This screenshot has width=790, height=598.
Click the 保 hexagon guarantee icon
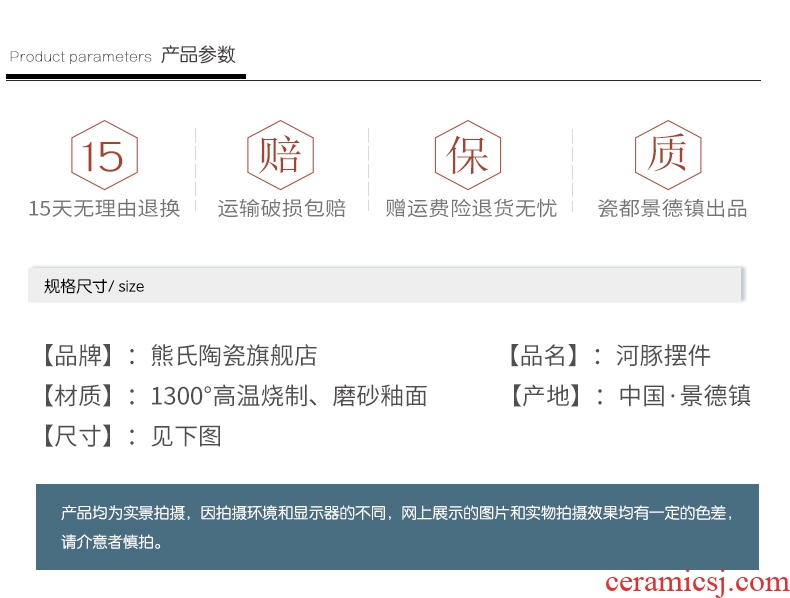tap(467, 155)
